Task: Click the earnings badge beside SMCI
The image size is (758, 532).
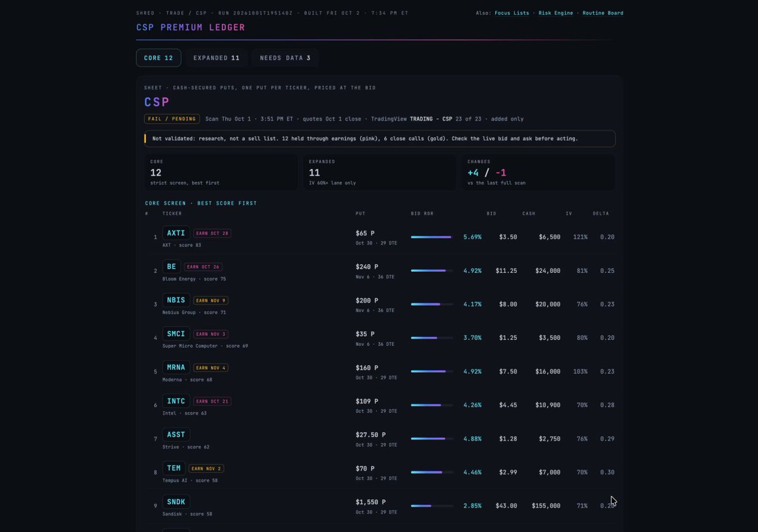Action: coord(211,334)
